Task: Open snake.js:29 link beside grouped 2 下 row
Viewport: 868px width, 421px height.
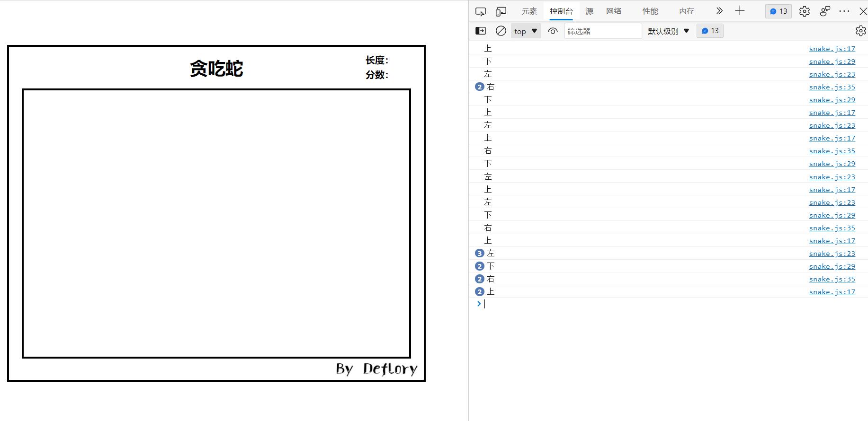Action: tap(832, 266)
